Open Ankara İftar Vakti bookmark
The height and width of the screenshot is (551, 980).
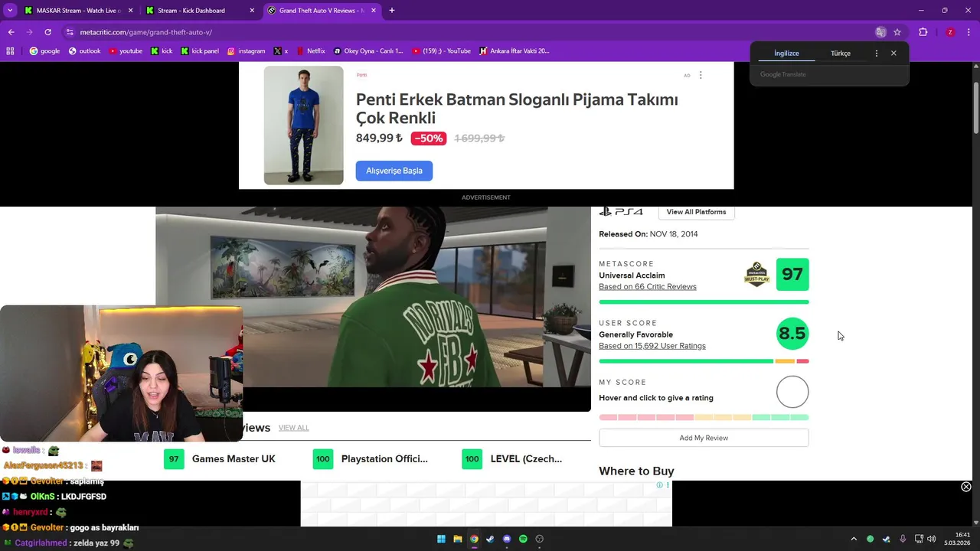514,51
